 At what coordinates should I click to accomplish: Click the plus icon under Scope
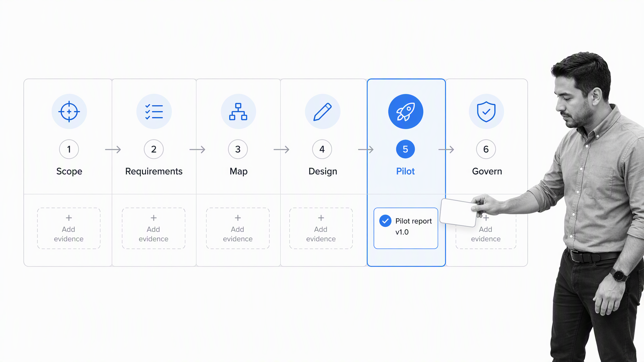point(69,218)
